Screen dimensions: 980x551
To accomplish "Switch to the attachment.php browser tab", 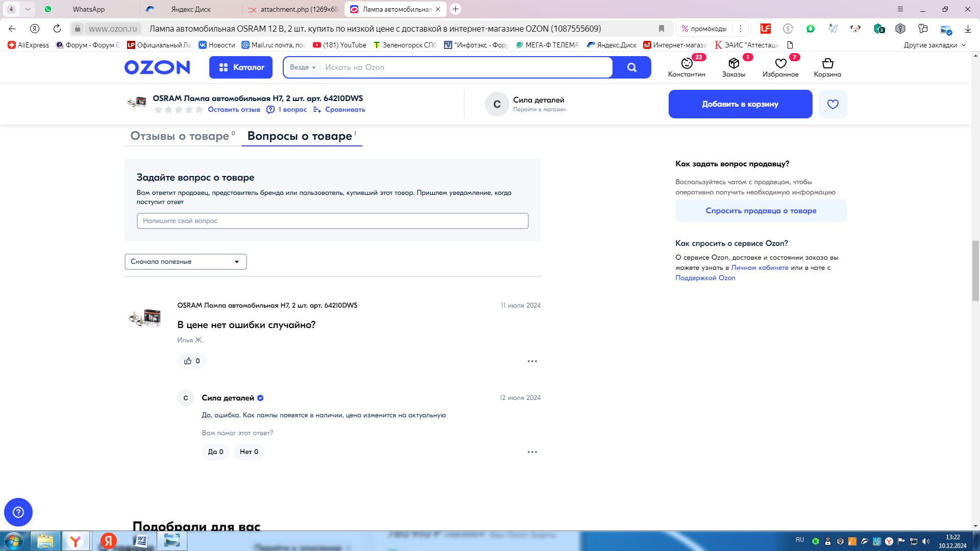I will click(x=293, y=9).
